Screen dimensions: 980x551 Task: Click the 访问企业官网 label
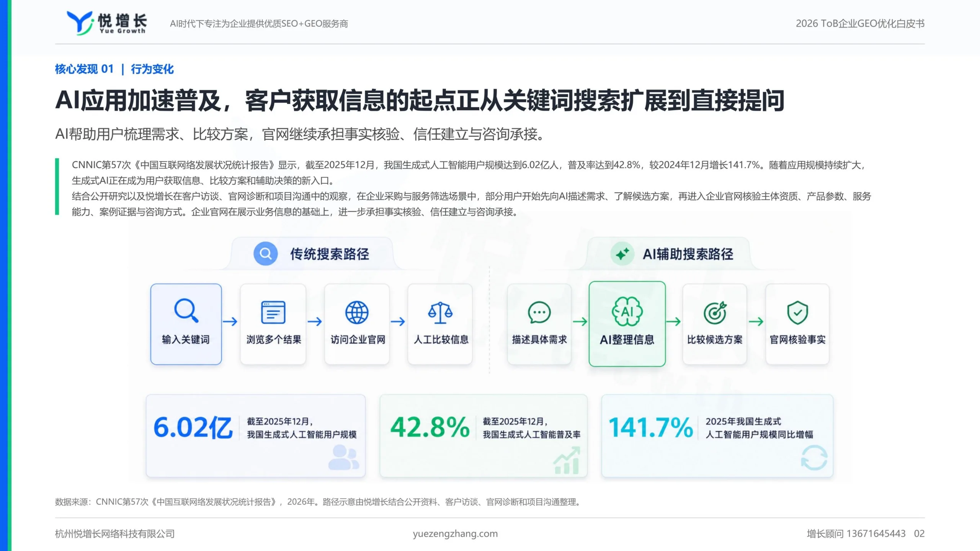[x=358, y=339]
